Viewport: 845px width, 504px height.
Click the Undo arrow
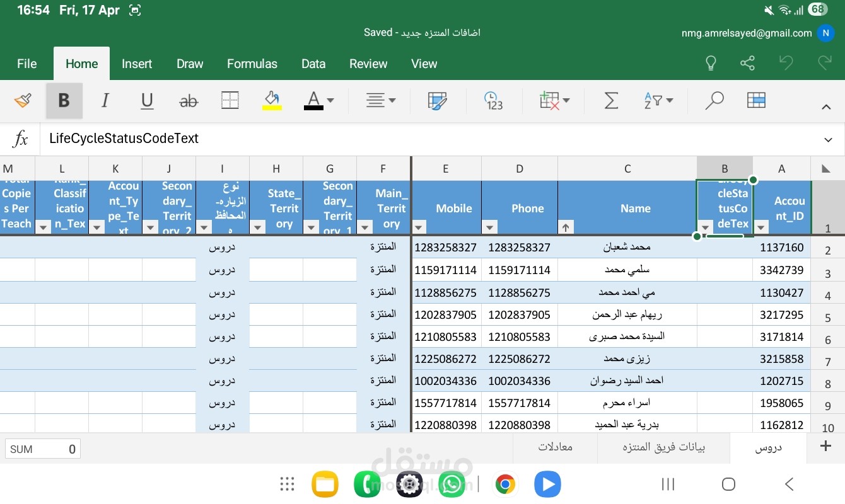(x=786, y=62)
